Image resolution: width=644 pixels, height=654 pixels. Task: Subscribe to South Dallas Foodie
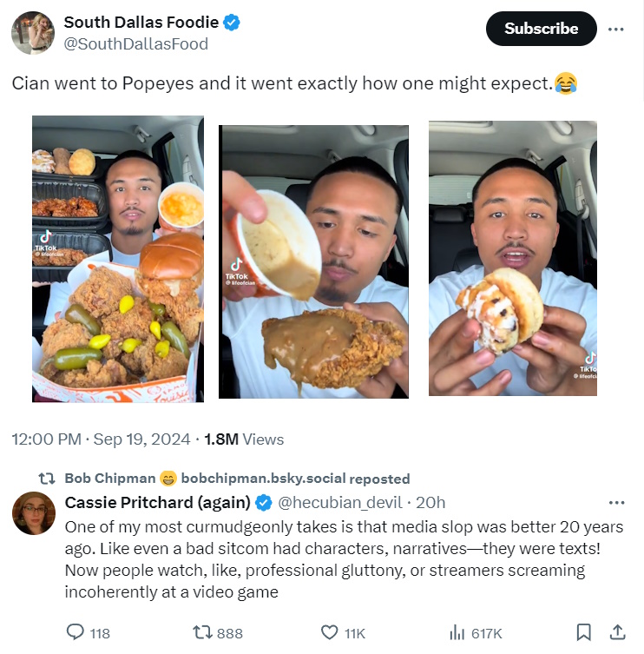(x=541, y=29)
